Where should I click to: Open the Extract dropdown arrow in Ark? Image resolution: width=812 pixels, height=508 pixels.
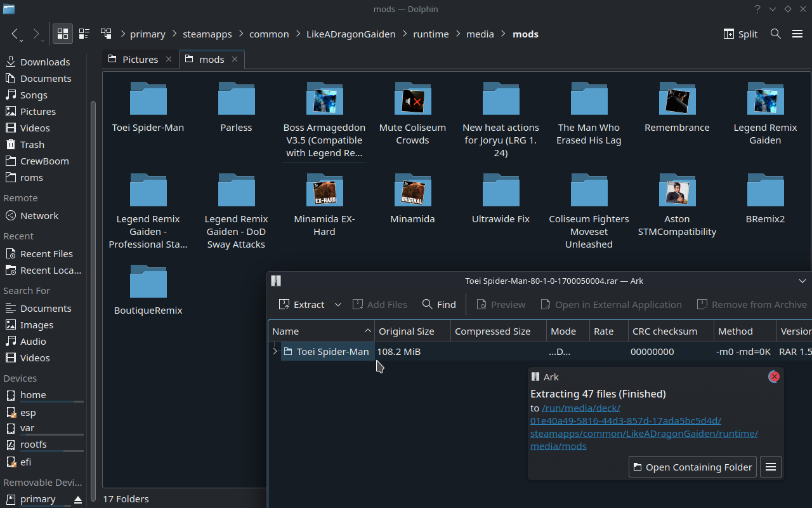tap(338, 305)
